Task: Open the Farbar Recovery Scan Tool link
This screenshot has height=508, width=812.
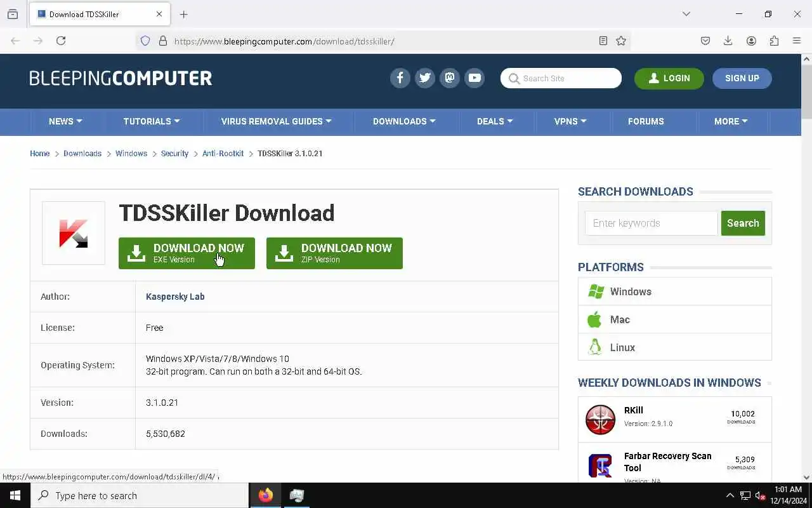Action: click(667, 462)
